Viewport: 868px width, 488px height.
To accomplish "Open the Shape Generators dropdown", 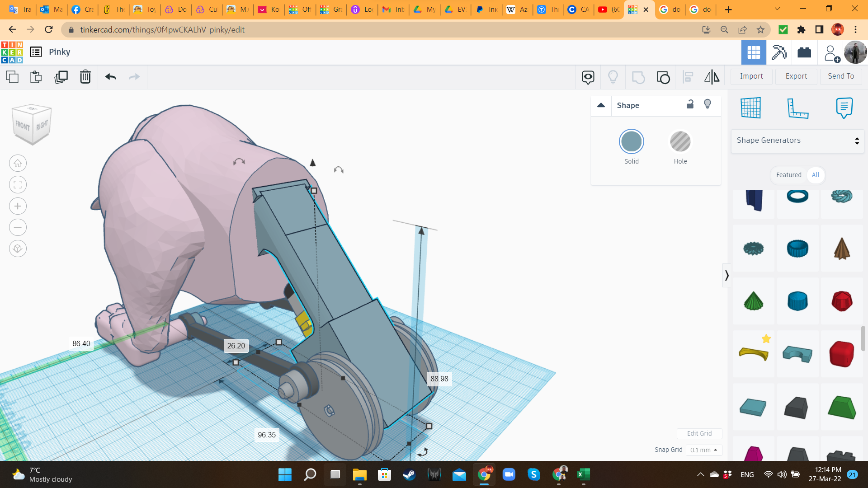I will click(797, 141).
